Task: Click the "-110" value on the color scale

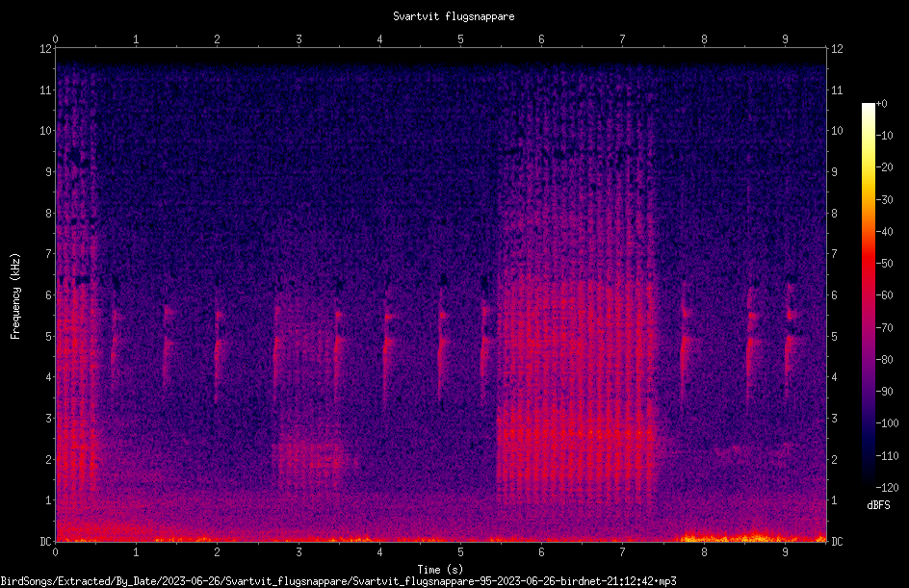Action: (887, 456)
